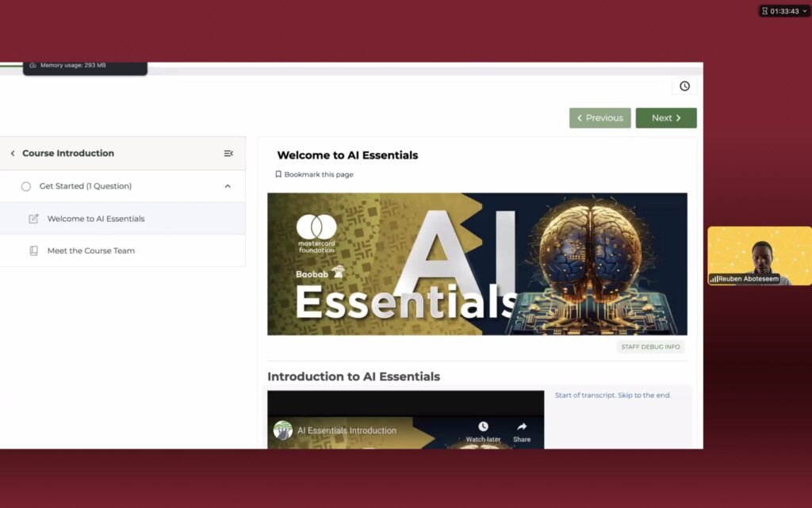The width and height of the screenshot is (812, 508).
Task: Click the Watch later clock on the video
Action: tap(483, 427)
